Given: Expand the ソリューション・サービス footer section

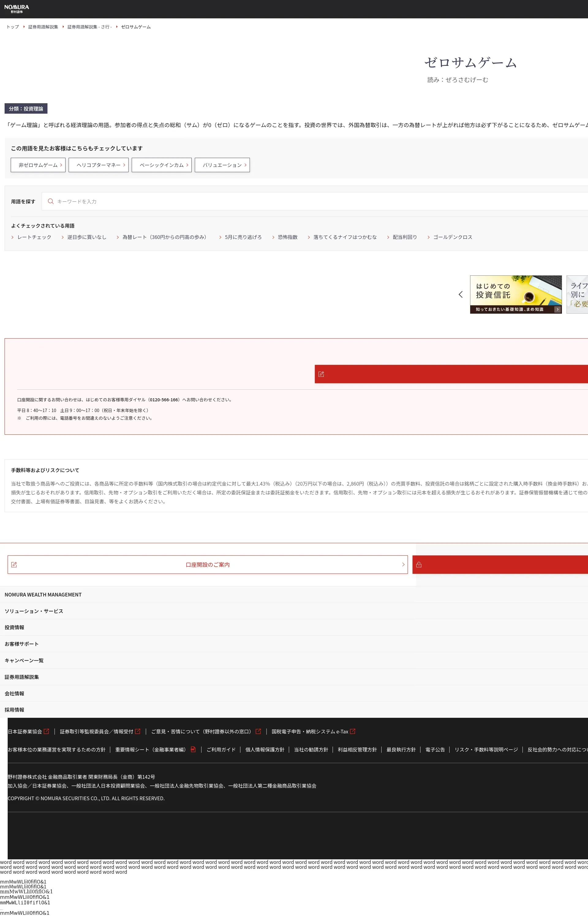Looking at the screenshot, I should coord(34,611).
